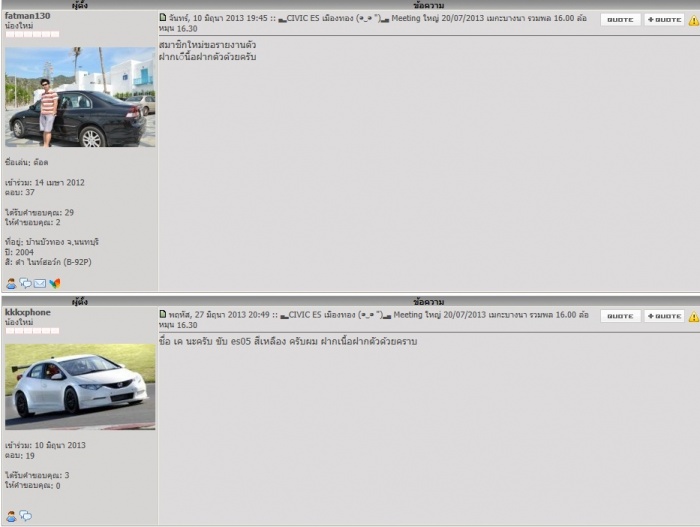
Task: Select text 'สมาชิกใหม่ขอรายงานตัว'
Action: pyautogui.click(x=208, y=45)
